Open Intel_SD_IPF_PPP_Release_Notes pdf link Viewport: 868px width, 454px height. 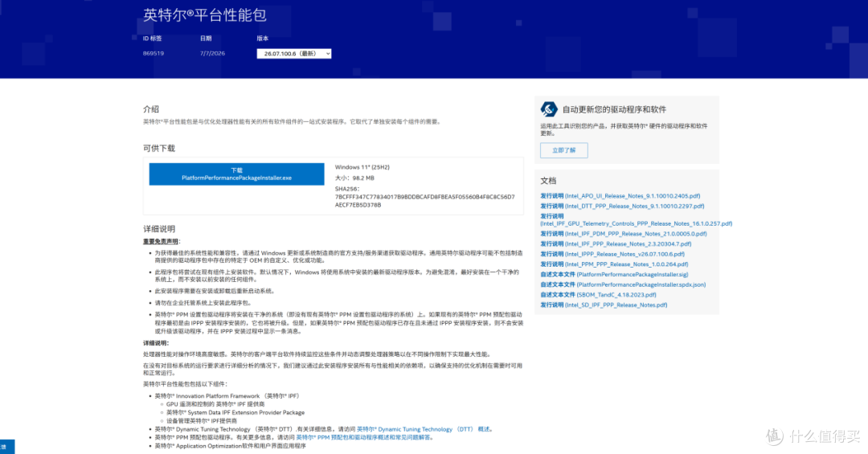[604, 305]
